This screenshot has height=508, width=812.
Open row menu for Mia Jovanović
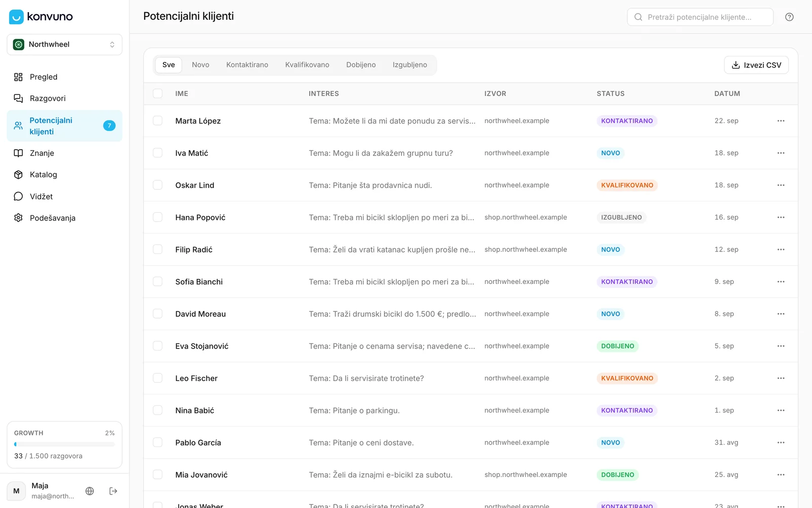(781, 475)
